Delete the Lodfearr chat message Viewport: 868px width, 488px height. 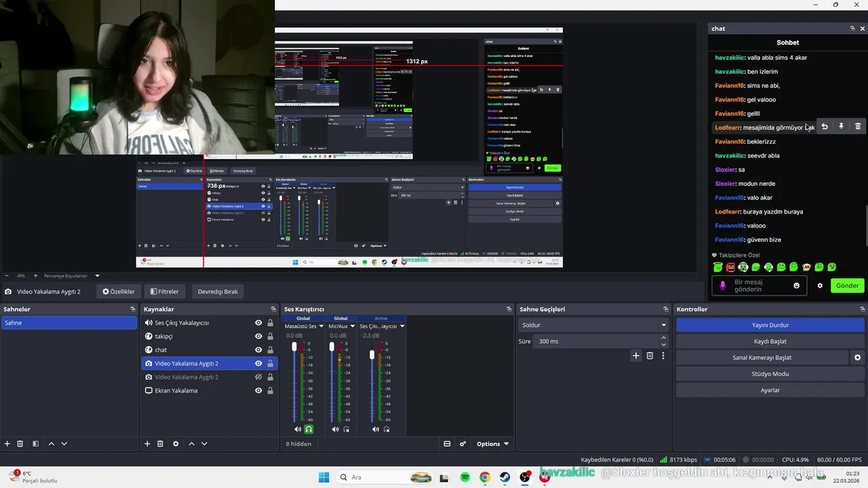pyautogui.click(x=858, y=127)
